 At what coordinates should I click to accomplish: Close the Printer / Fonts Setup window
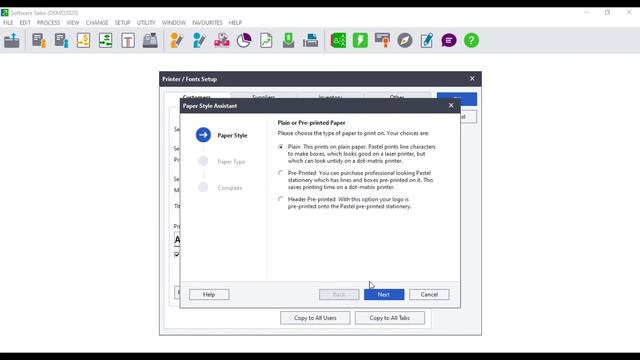[x=472, y=78]
